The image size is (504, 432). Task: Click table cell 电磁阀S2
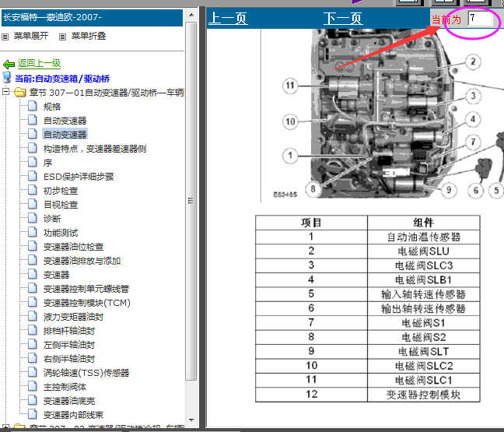click(x=423, y=337)
